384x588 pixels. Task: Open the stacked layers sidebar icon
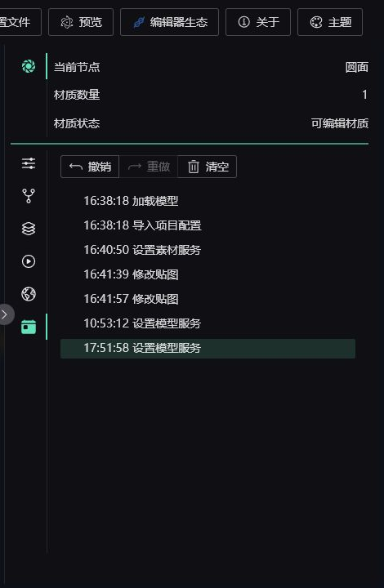point(29,229)
